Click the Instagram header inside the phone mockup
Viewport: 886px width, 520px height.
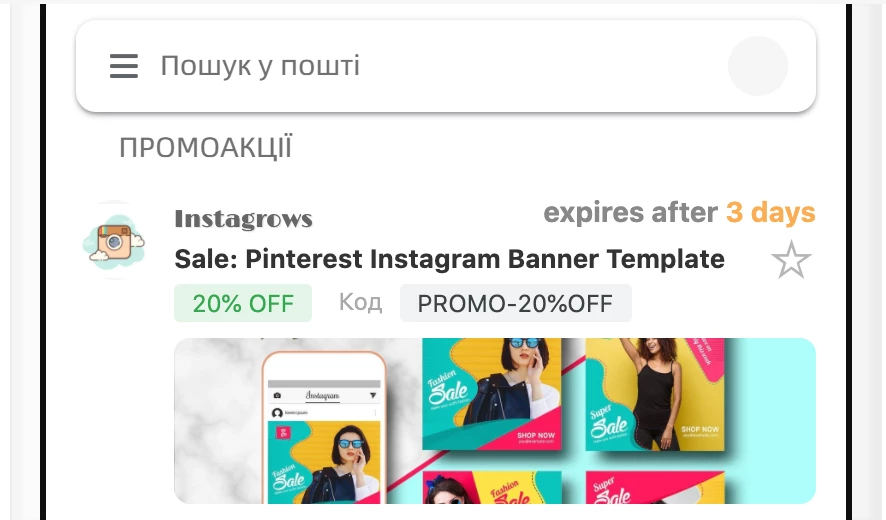click(x=323, y=396)
